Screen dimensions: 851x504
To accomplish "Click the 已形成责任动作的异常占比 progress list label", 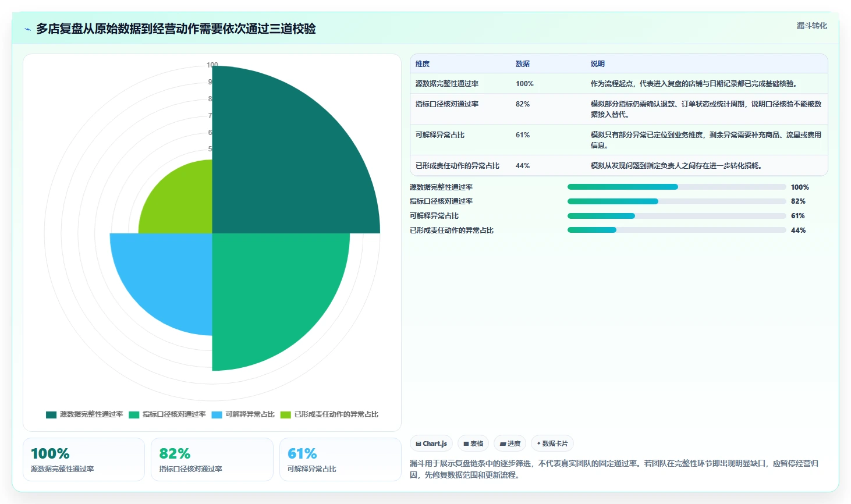I will (452, 230).
